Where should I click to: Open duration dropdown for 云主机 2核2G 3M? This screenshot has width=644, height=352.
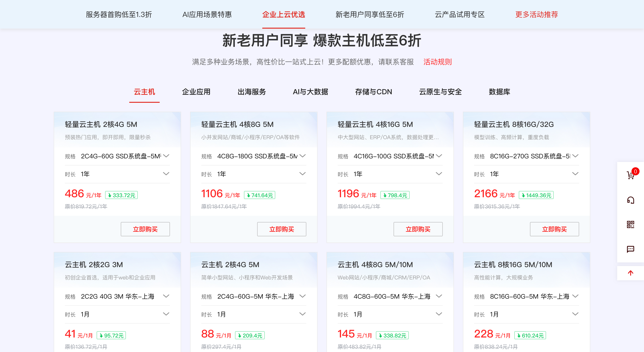pos(166,314)
